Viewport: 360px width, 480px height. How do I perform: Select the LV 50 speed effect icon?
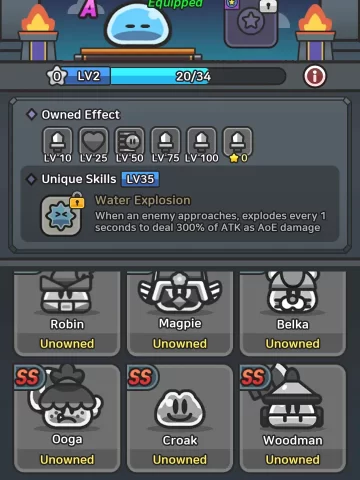[130, 142]
